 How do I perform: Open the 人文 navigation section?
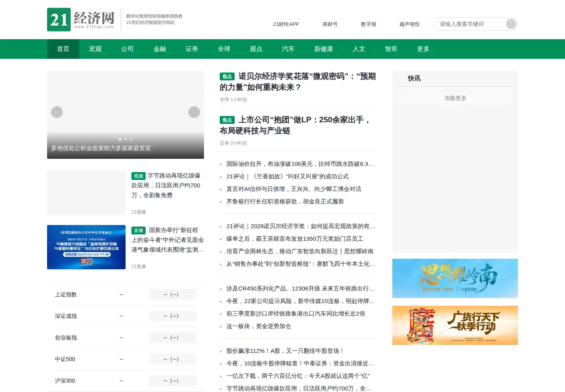(x=359, y=49)
